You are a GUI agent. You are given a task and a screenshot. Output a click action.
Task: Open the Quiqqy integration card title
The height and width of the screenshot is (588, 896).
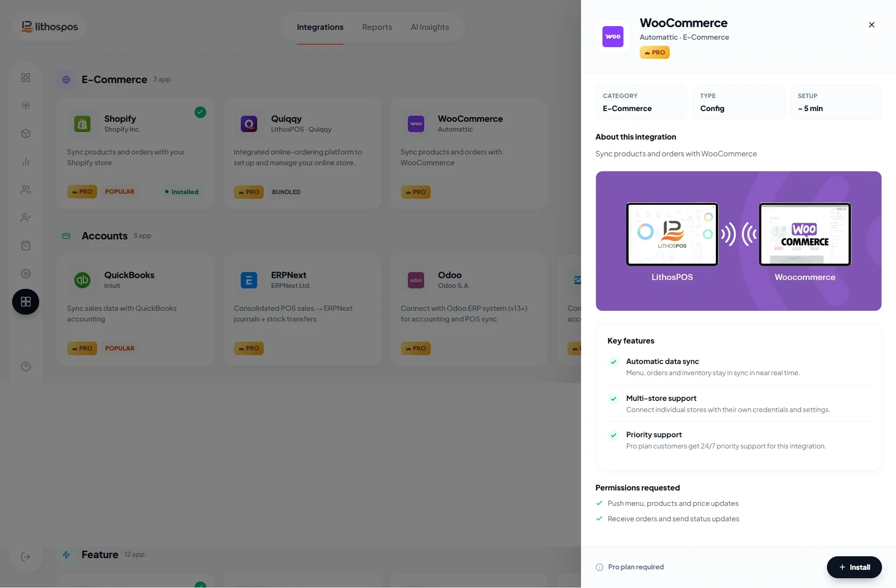coord(287,119)
